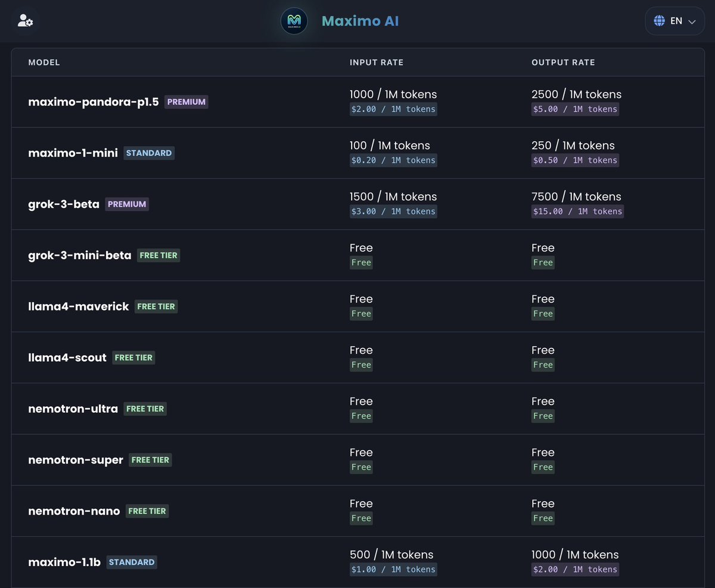Viewport: 715px width, 588px height.
Task: Click the STANDARD badge on maximo-1.1b
Action: click(132, 562)
